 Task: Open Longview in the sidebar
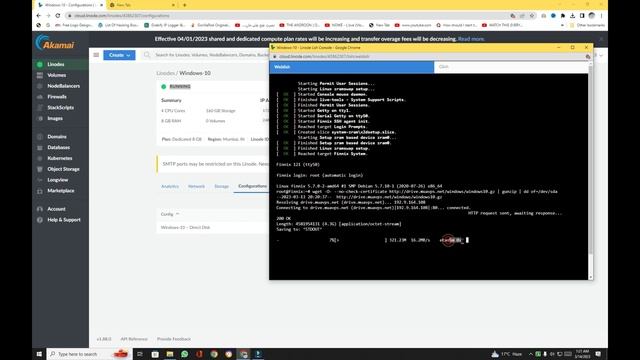point(58,180)
